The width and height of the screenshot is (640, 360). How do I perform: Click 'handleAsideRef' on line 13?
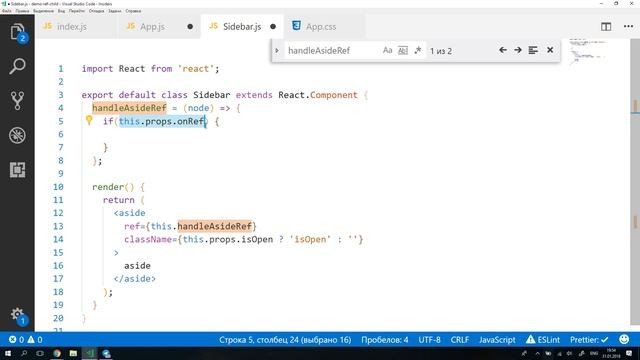point(214,226)
